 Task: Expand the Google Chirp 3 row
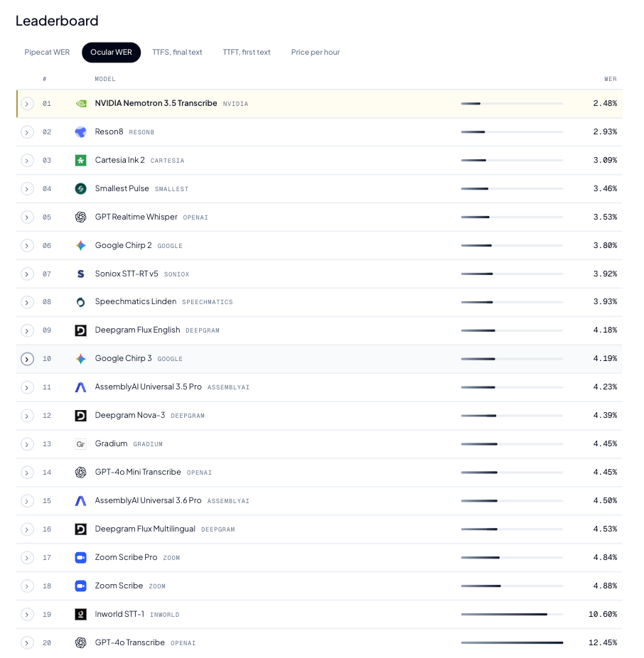tap(27, 360)
